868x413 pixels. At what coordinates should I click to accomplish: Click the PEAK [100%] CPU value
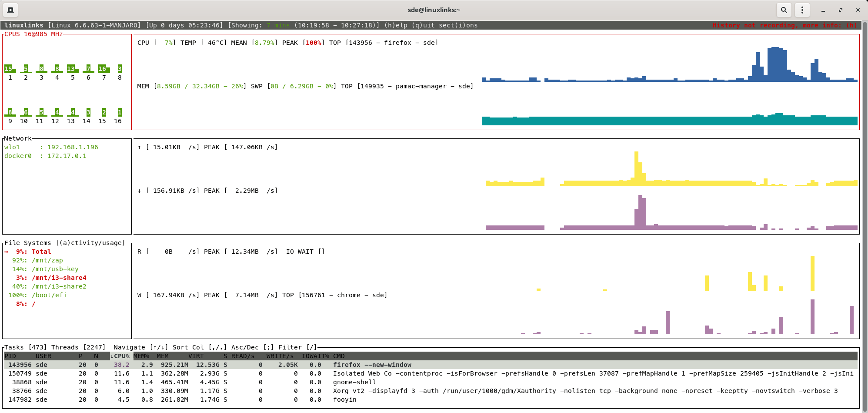pos(304,43)
